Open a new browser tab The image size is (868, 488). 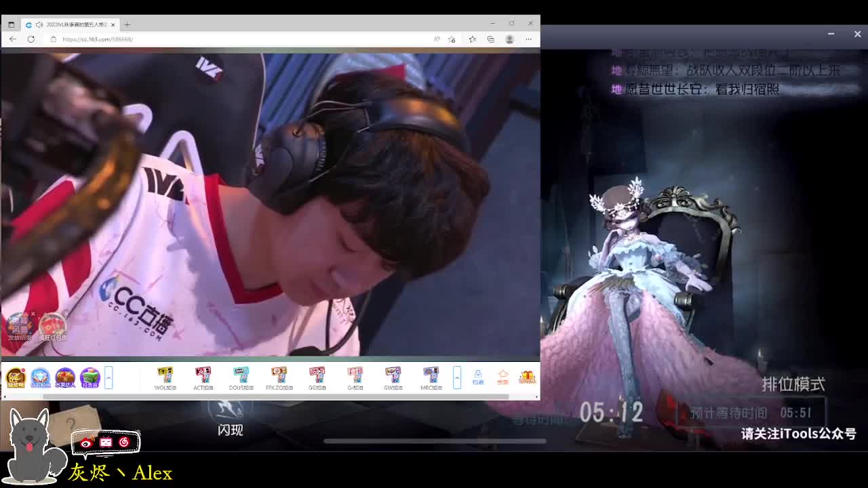pyautogui.click(x=127, y=24)
